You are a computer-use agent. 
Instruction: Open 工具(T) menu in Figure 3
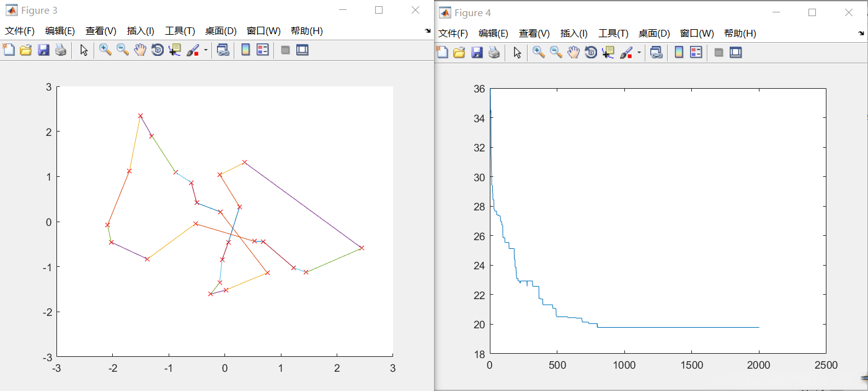coord(180,31)
